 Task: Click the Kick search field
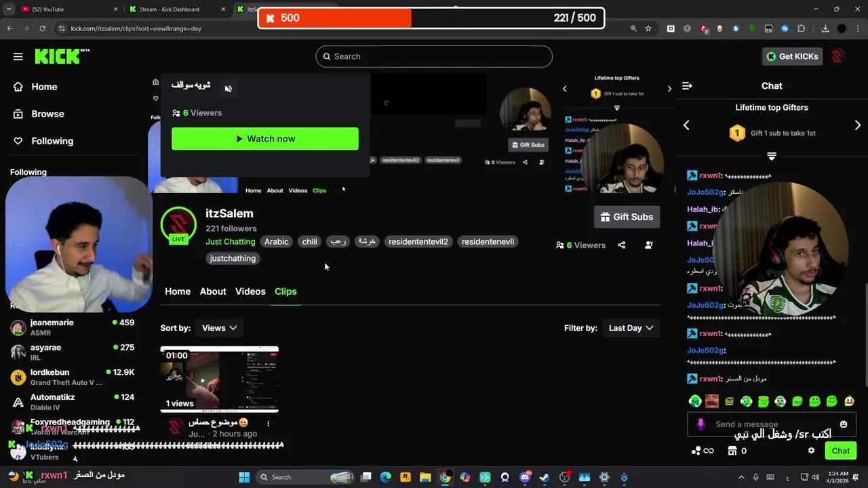[434, 56]
